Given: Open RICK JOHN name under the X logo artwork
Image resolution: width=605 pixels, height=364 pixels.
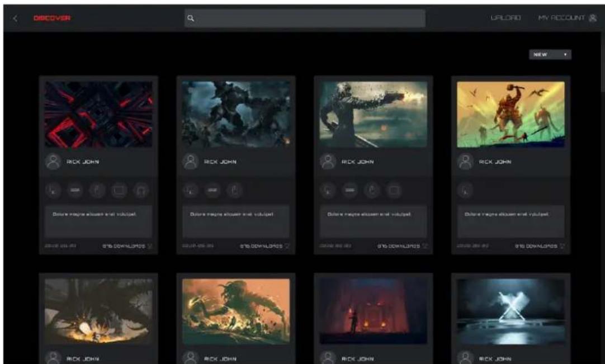Looking at the screenshot, I should [495, 359].
